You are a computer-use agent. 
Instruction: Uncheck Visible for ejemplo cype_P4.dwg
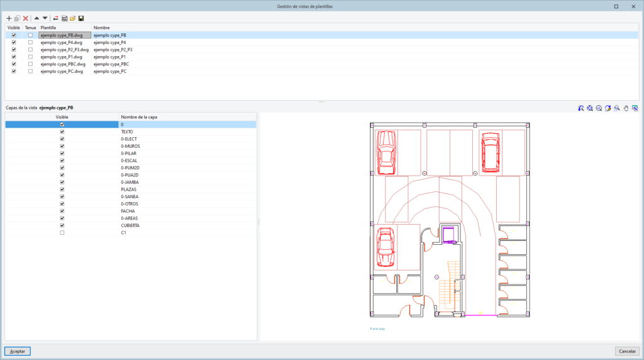click(14, 42)
